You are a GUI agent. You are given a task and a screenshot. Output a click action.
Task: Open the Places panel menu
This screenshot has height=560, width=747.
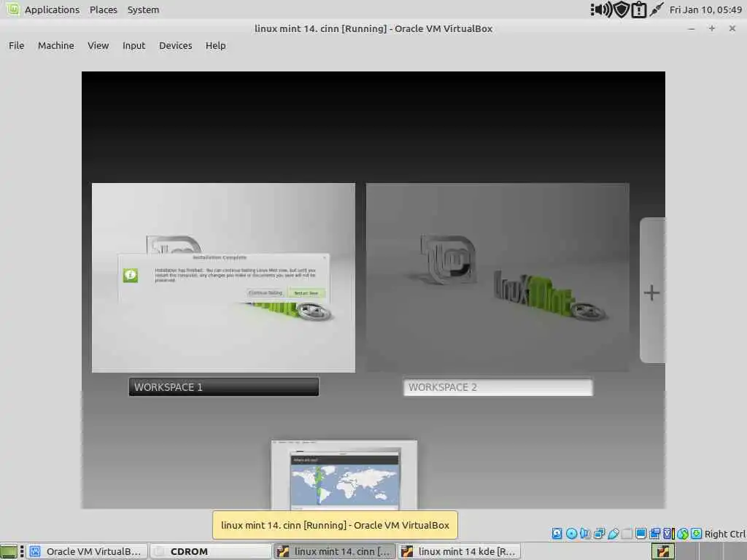pos(104,9)
